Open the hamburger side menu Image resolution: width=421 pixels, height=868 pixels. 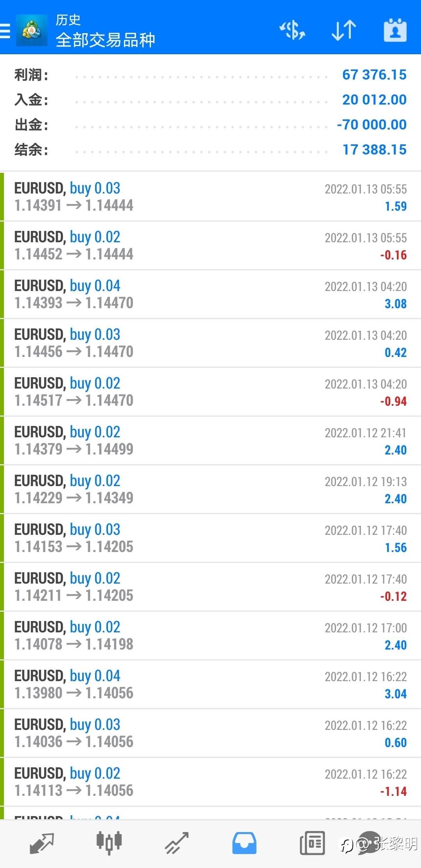(x=5, y=30)
